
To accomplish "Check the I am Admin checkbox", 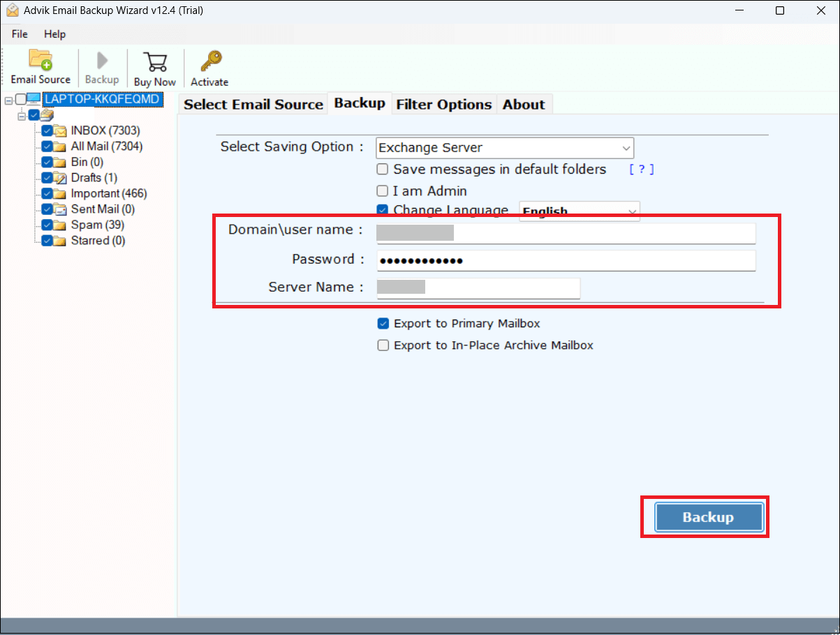I will (383, 190).
